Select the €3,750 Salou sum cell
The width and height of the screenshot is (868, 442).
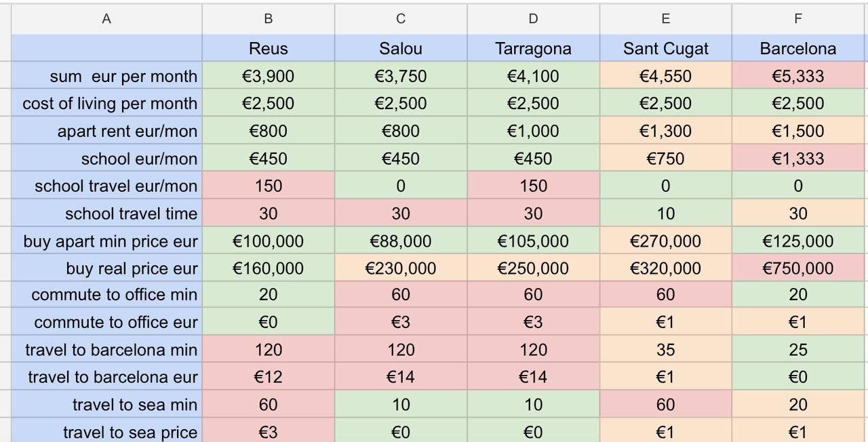pyautogui.click(x=401, y=76)
